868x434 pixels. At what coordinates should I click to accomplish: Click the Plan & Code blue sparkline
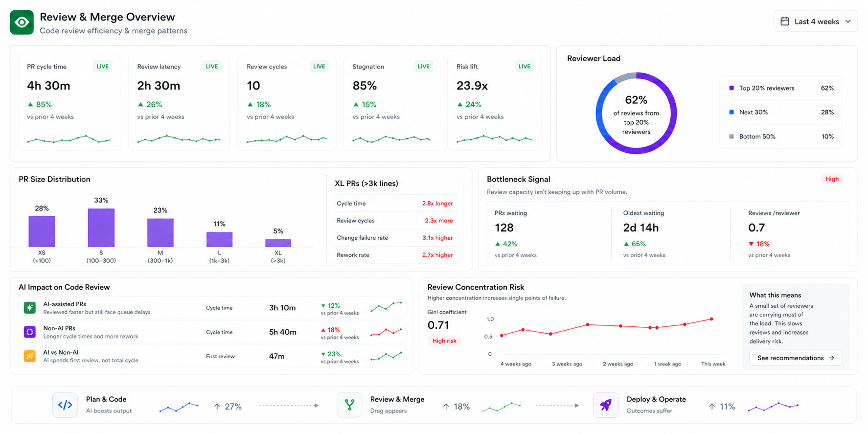click(179, 407)
